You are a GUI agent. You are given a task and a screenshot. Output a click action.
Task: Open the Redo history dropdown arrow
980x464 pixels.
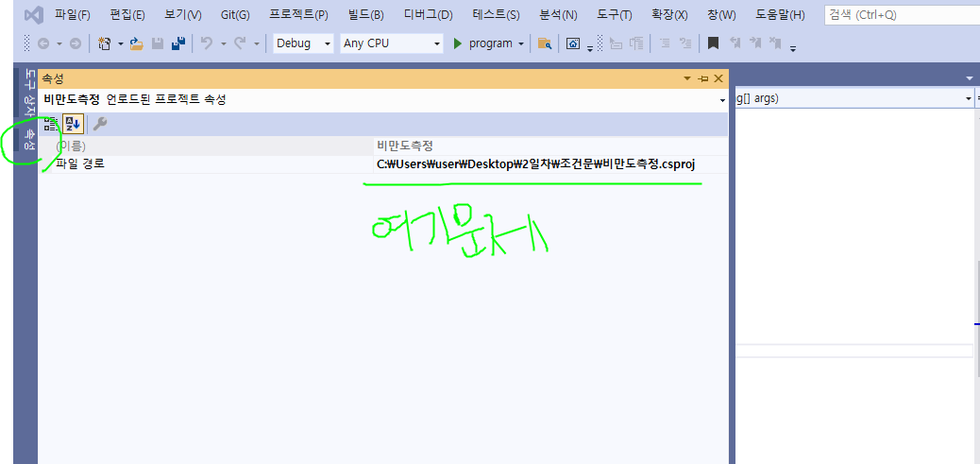point(256,43)
